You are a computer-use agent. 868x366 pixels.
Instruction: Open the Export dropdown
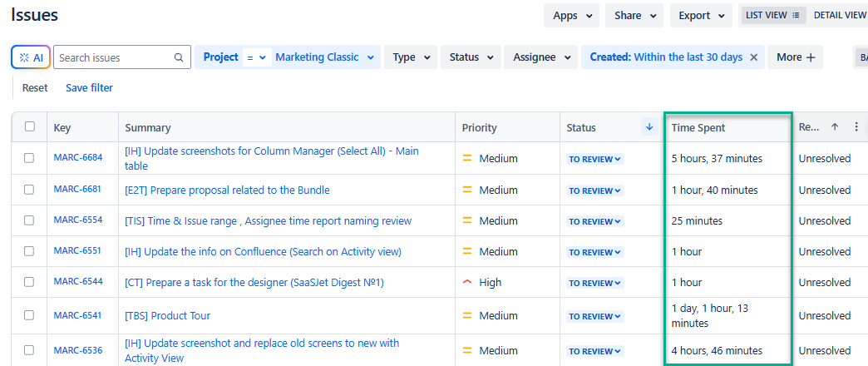click(x=701, y=16)
